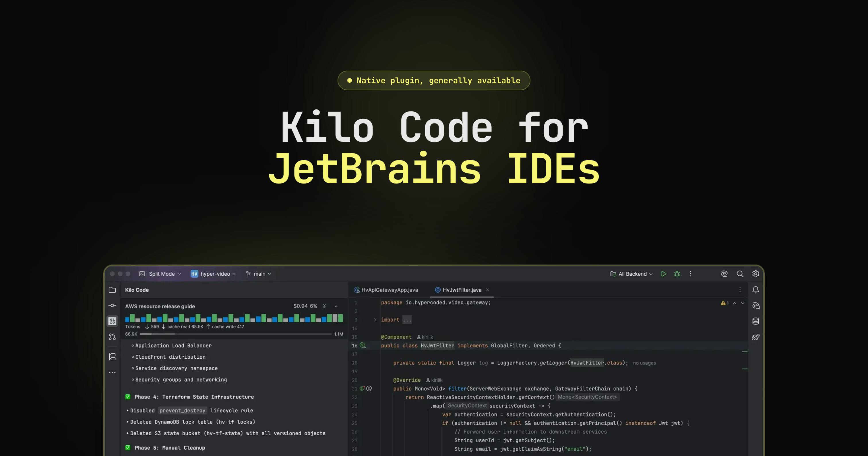Open the Pull Requests tool window
Image resolution: width=868 pixels, height=456 pixels.
coord(112,337)
